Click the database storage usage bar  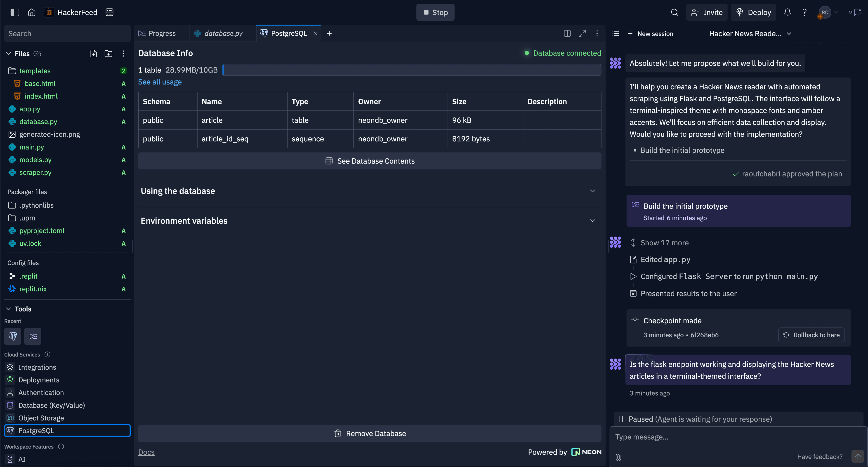pos(412,70)
